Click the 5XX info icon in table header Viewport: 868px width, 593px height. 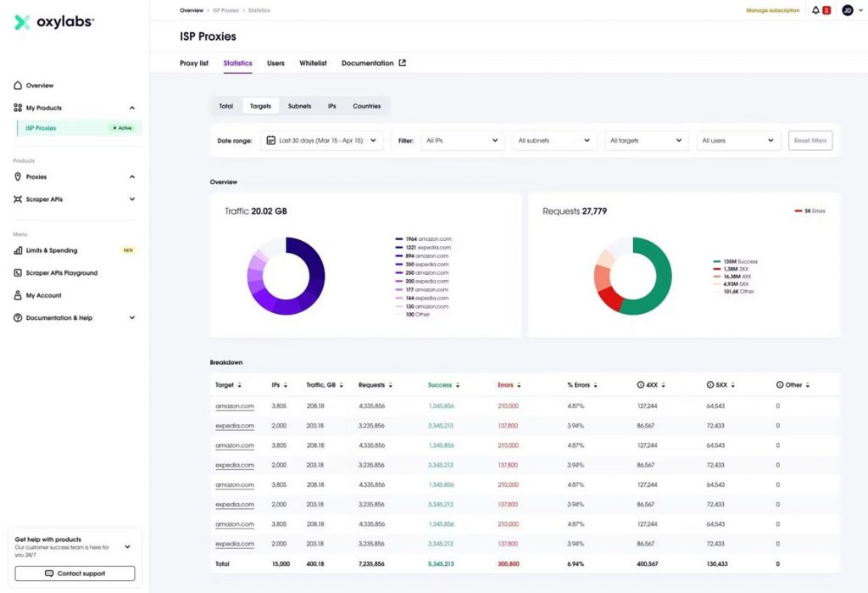pos(710,384)
